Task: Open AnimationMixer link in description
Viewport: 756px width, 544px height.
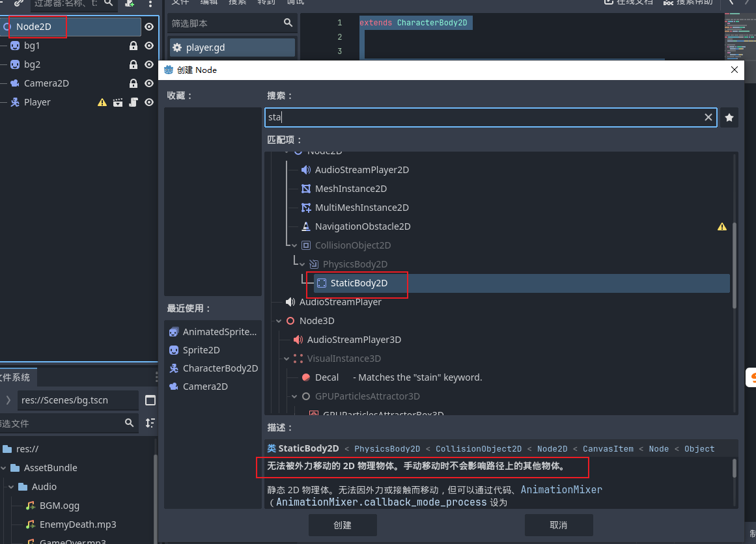Action: pyautogui.click(x=561, y=489)
